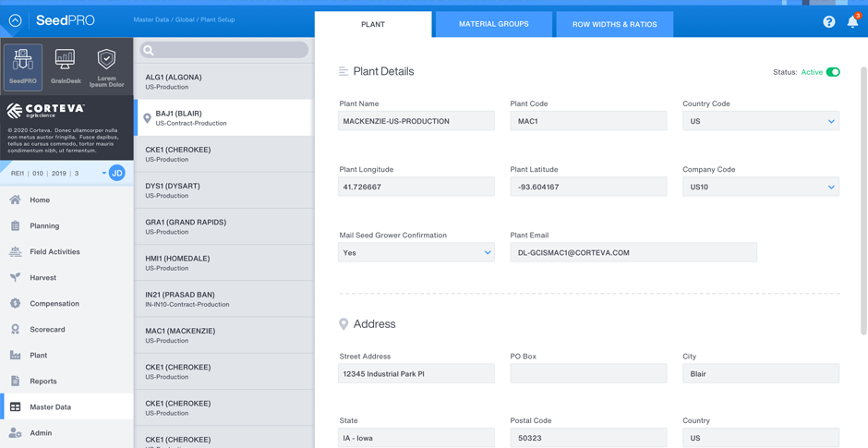Switch to the PLANT tab

(x=373, y=24)
